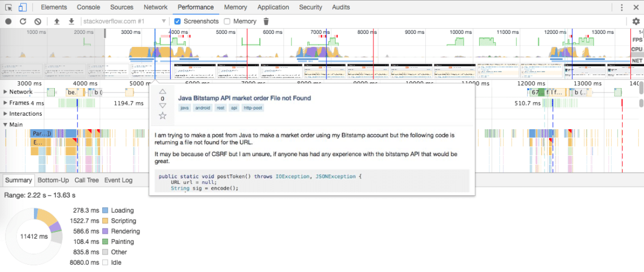This screenshot has width=644, height=272.
Task: Click the 1522.7 ms Scripting value
Action: point(84,221)
